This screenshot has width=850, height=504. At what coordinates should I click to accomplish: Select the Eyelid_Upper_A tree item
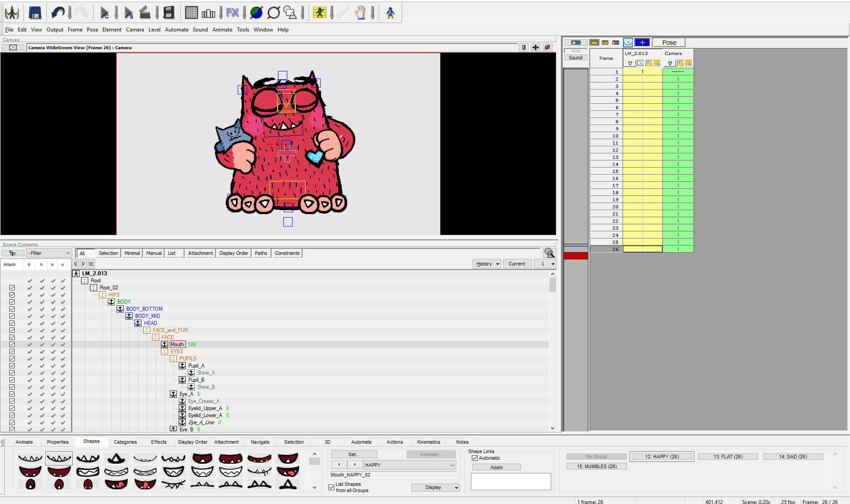pos(205,408)
